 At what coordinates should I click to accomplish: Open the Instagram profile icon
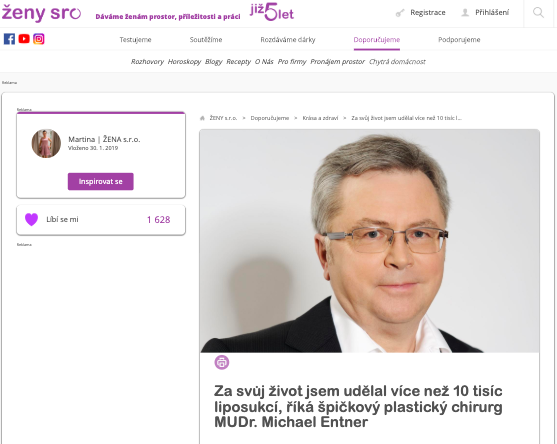[x=39, y=39]
